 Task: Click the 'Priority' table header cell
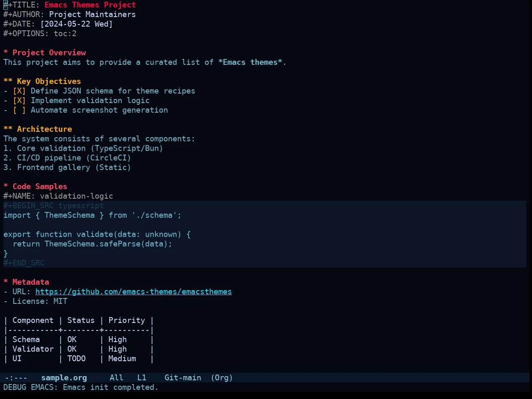[127, 320]
